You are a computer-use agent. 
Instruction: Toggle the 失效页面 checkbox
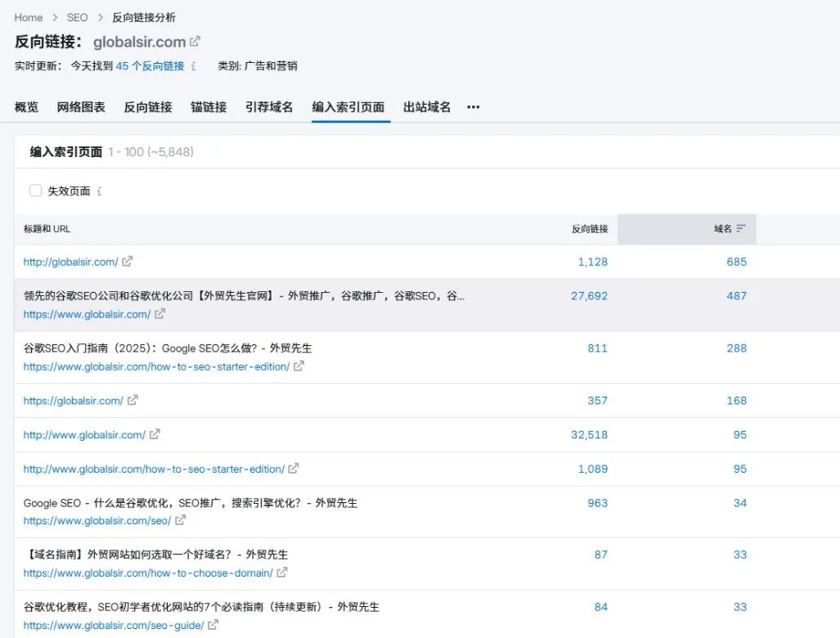pos(35,191)
